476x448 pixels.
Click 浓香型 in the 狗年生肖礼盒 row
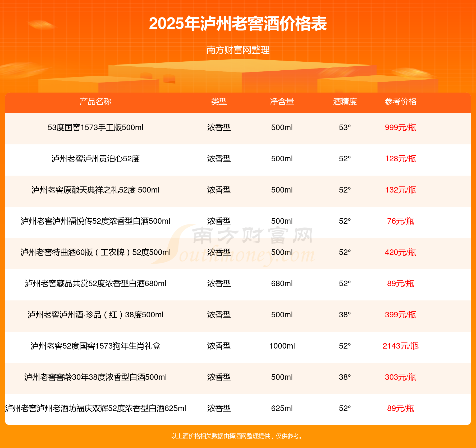pos(219,346)
